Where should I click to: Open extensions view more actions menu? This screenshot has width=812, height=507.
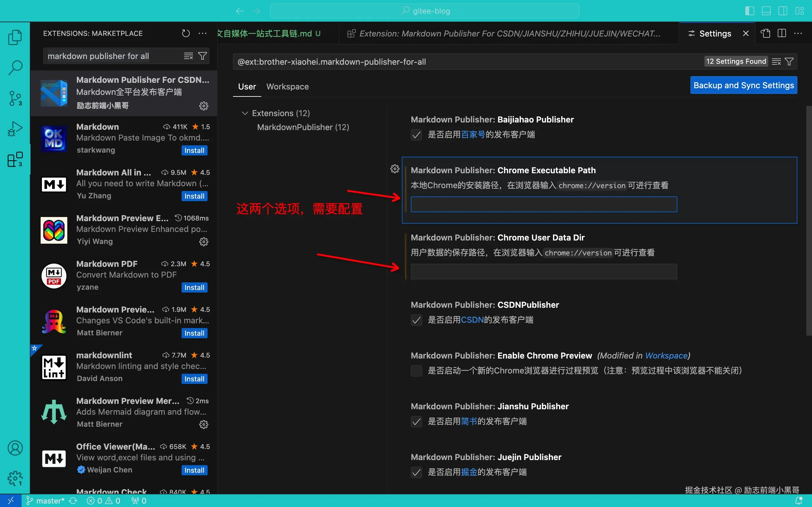click(202, 33)
